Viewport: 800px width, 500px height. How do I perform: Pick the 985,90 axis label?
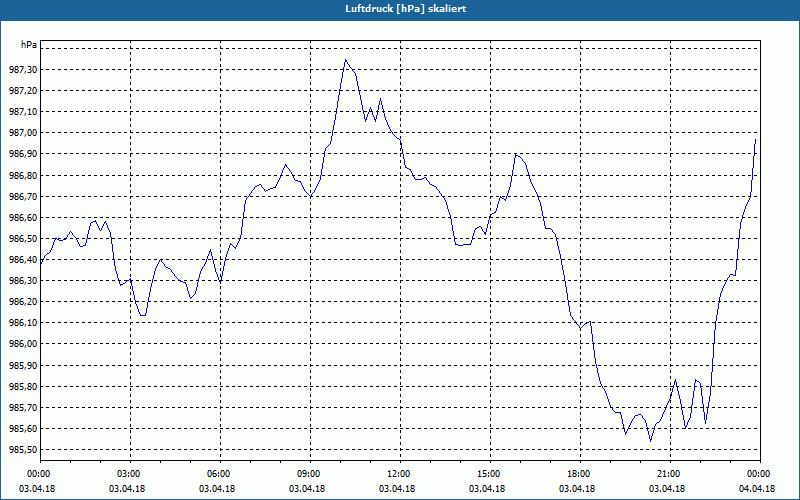pos(23,365)
